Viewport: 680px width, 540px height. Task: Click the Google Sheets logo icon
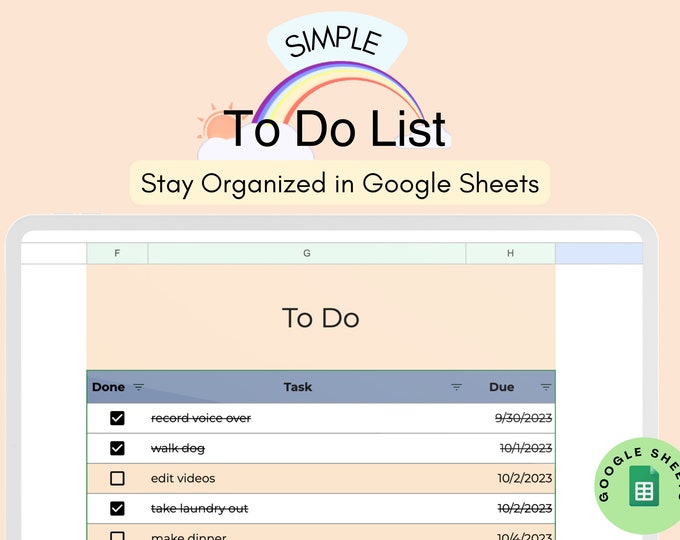click(x=644, y=486)
